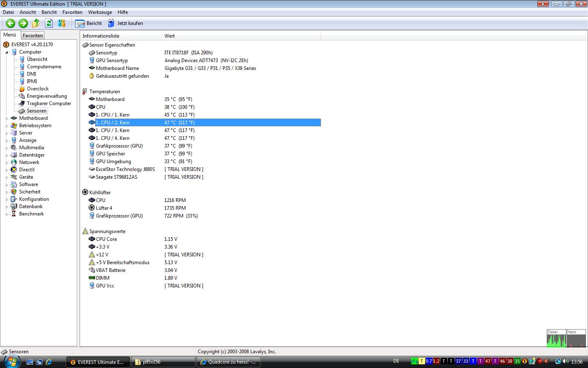Click the EVEREST v4.20.1170 root tree icon
The width and height of the screenshot is (588, 368).
tap(6, 45)
